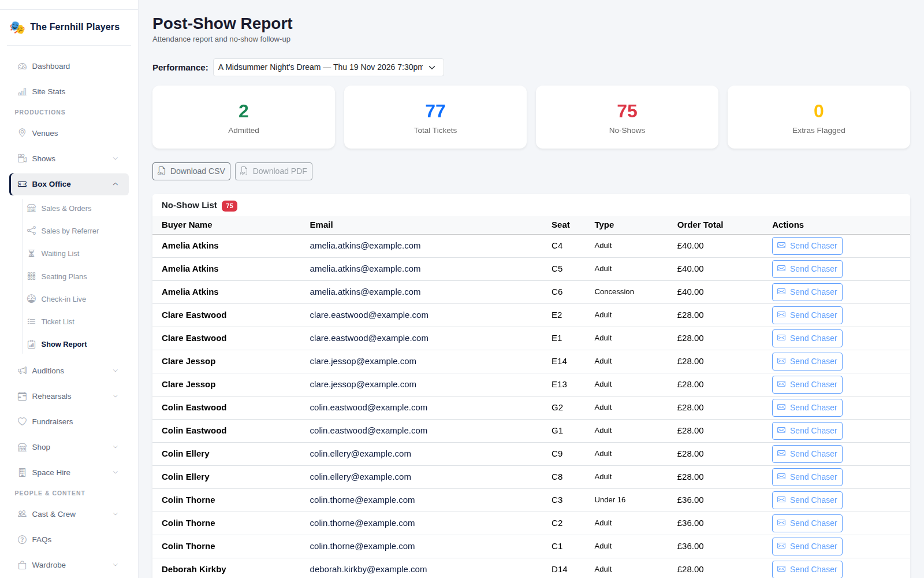Click the Auditions megaphone icon
Viewport: 924px width, 578px height.
22,371
